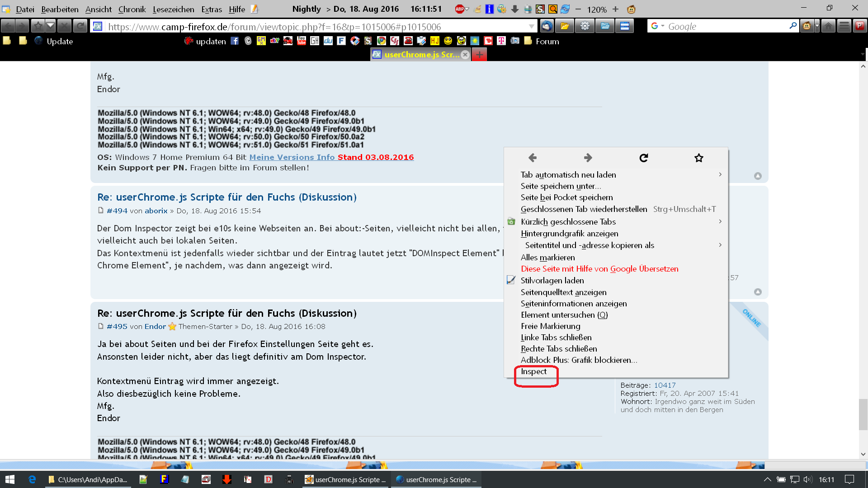Open the Lesezeichen menu
The width and height of the screenshot is (868, 488).
[x=173, y=9]
